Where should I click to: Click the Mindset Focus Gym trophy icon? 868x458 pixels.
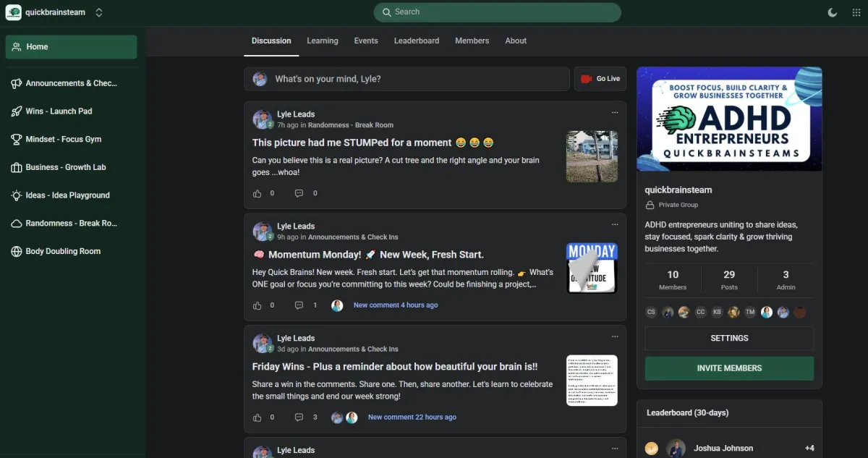tap(16, 139)
